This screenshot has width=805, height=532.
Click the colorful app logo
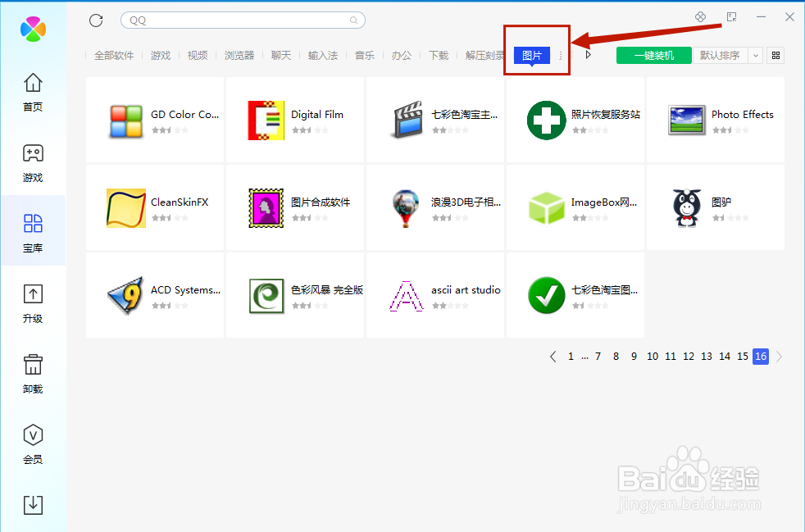click(33, 29)
